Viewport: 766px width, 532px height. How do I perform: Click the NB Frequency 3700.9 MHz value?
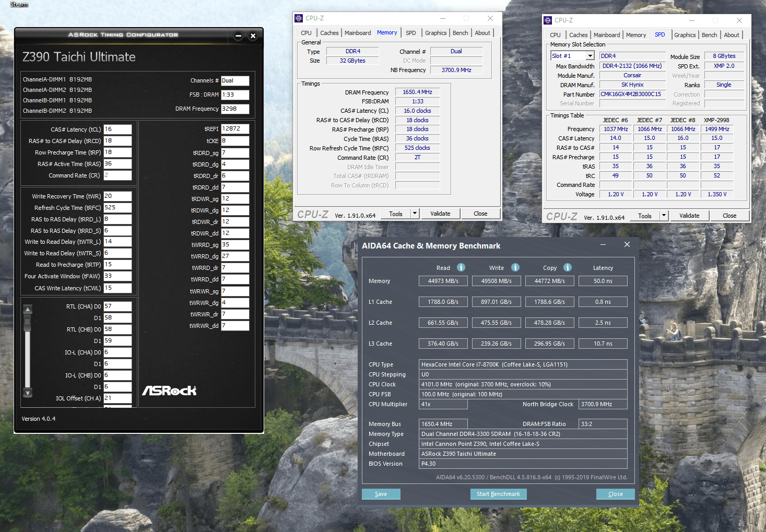pyautogui.click(x=456, y=70)
